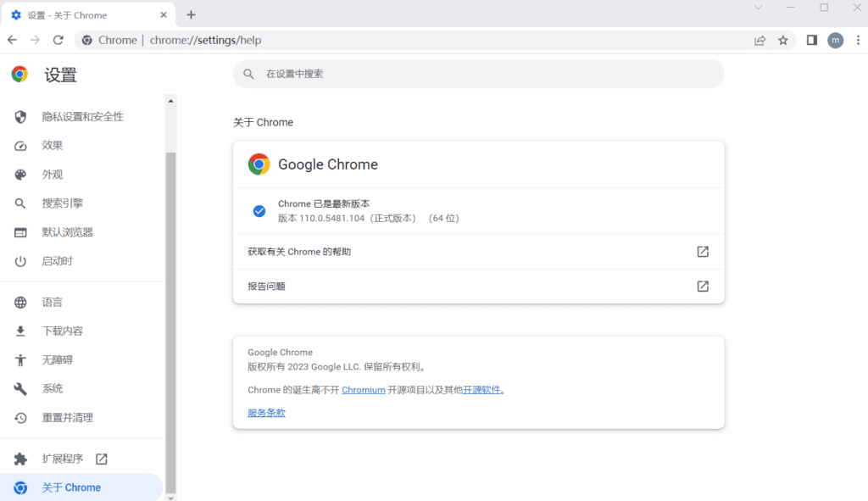The width and height of the screenshot is (868, 501).
Task: Click the share icon in the address bar
Action: pos(759,40)
